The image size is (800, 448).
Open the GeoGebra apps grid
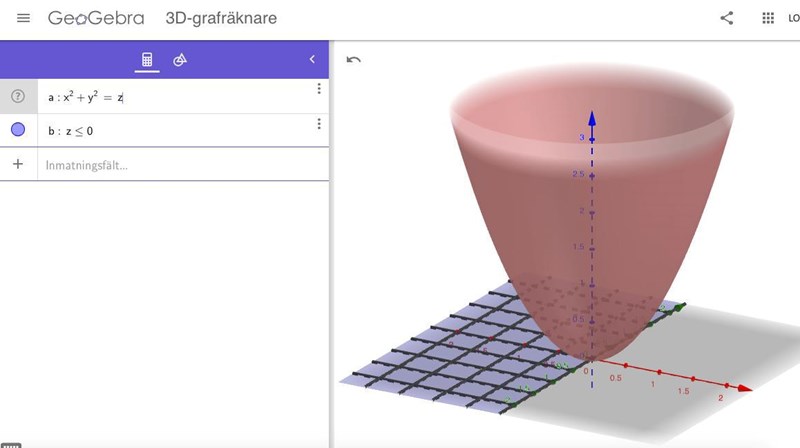coord(768,18)
